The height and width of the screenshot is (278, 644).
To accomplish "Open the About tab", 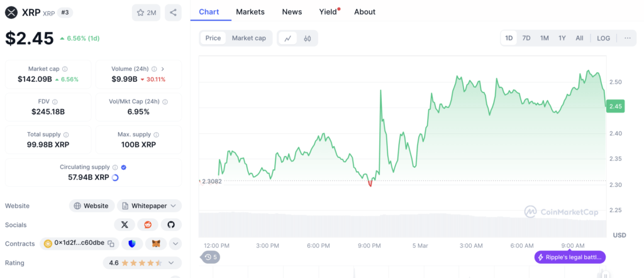I will click(365, 12).
